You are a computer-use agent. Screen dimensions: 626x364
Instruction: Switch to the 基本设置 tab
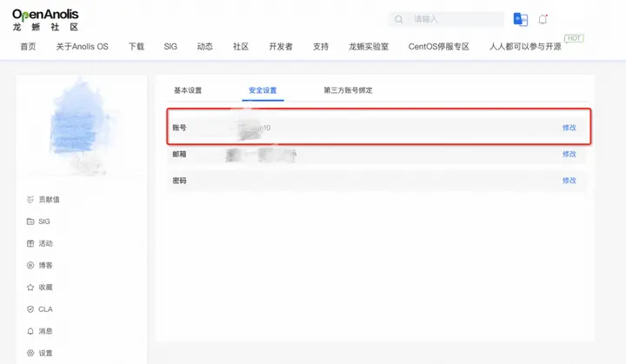point(188,90)
